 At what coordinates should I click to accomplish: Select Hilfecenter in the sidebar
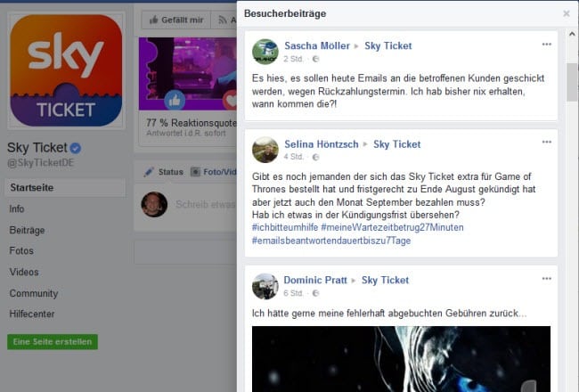pyautogui.click(x=32, y=314)
